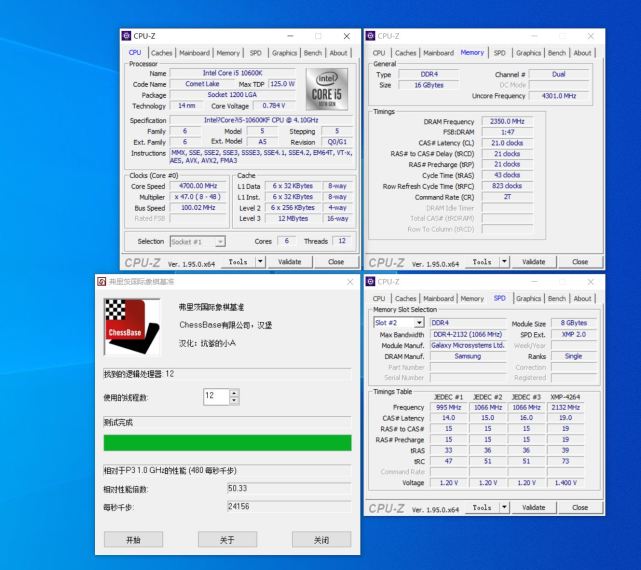Click Close button in SPD window

pos(580,507)
